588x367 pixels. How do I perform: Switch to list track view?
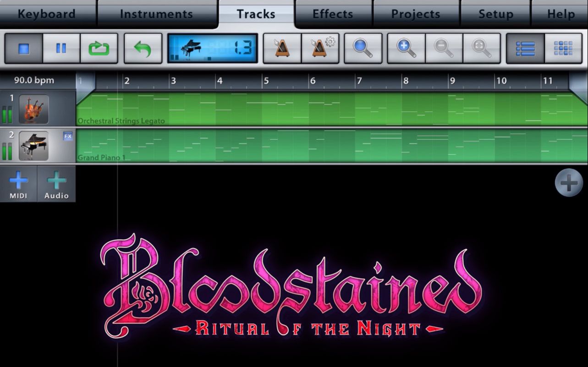click(525, 48)
